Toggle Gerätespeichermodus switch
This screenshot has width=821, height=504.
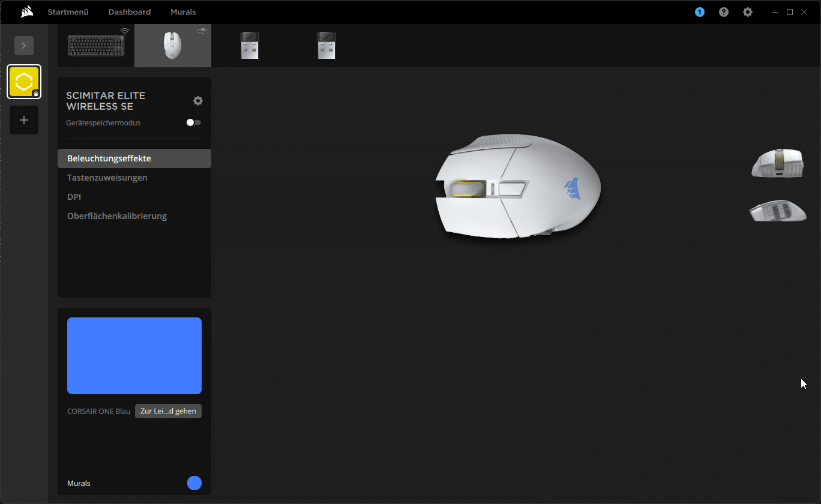[x=194, y=122]
